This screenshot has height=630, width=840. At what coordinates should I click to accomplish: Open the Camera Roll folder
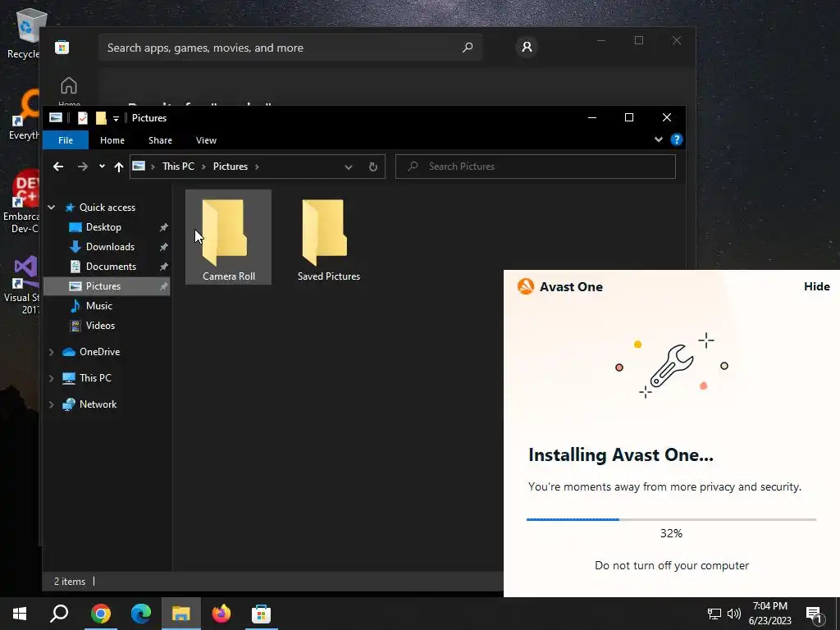pos(228,237)
